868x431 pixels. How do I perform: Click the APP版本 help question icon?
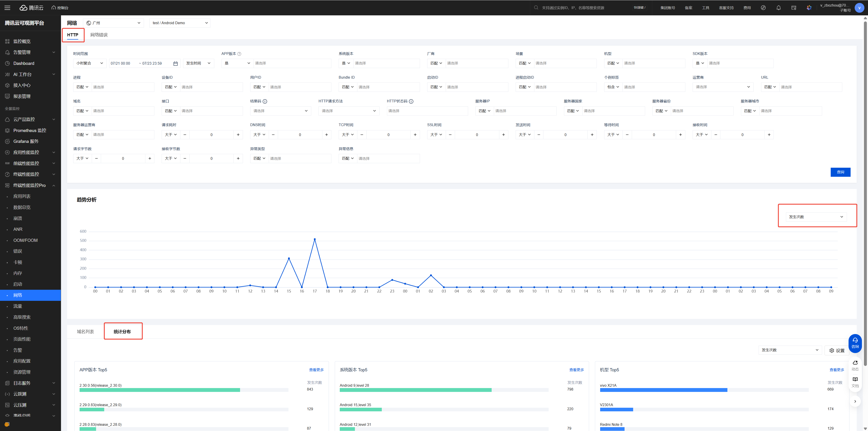point(239,54)
